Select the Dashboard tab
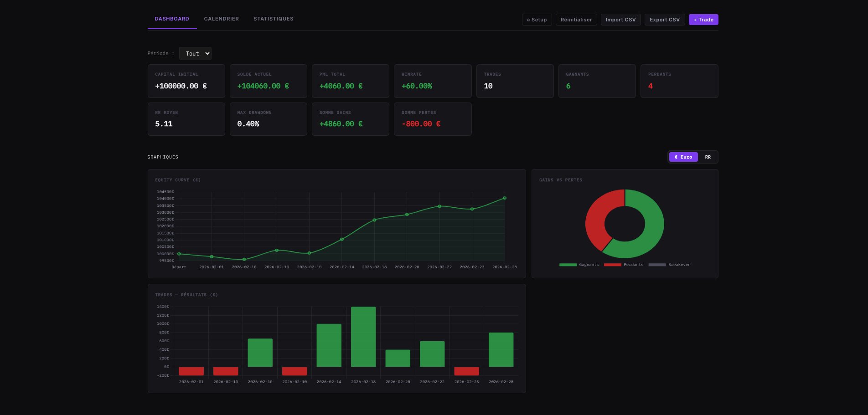The width and height of the screenshot is (868, 415). point(172,19)
